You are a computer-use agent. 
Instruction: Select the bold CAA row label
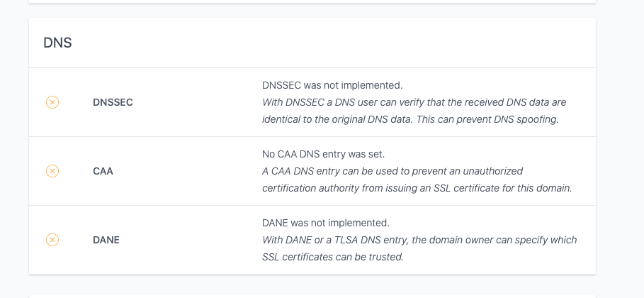click(103, 171)
